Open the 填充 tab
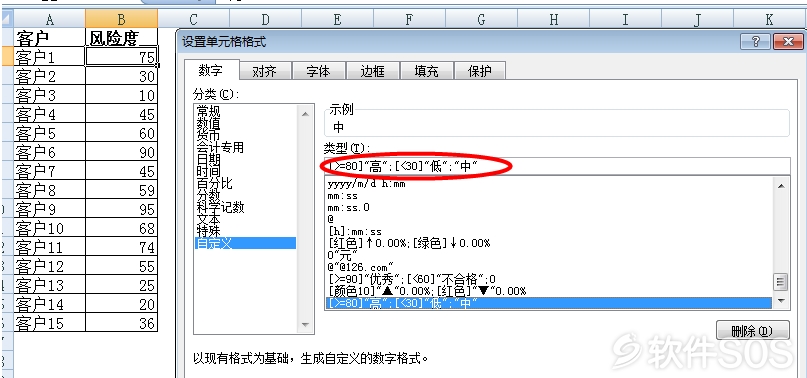807x378 pixels. pyautogui.click(x=427, y=71)
